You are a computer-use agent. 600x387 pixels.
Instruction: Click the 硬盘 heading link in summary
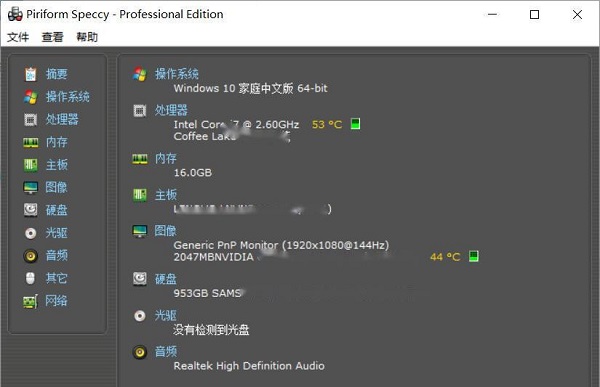(166, 279)
